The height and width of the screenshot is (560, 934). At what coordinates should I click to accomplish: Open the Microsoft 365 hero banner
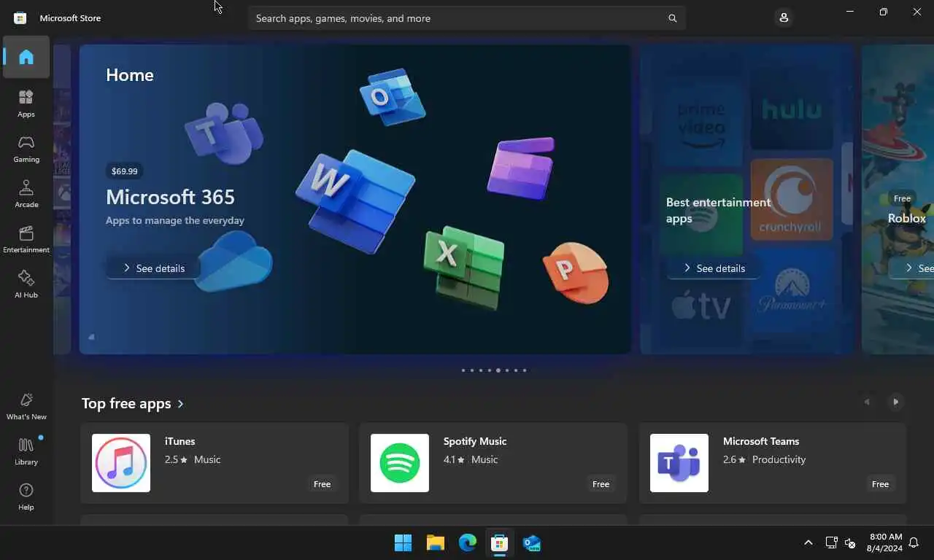[x=355, y=200]
